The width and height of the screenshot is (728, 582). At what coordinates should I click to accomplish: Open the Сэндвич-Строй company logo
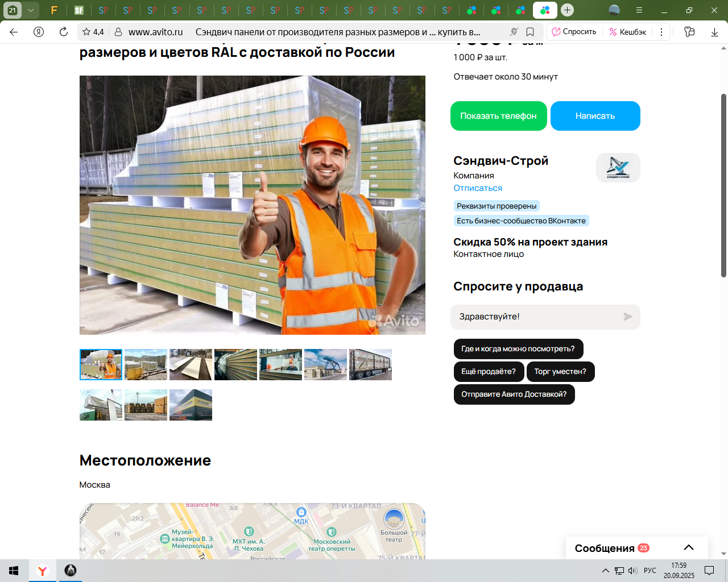618,168
